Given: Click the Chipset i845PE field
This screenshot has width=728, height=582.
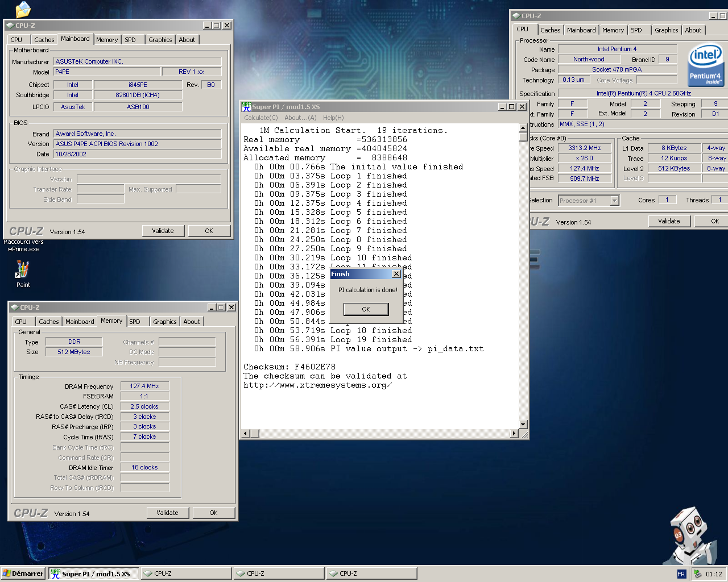Looking at the screenshot, I should 138,85.
